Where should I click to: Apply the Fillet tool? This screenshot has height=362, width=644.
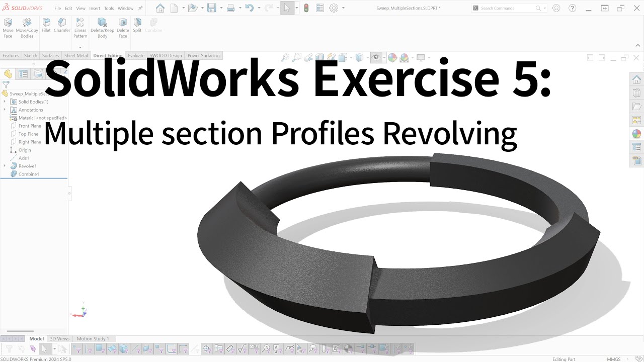(x=46, y=26)
